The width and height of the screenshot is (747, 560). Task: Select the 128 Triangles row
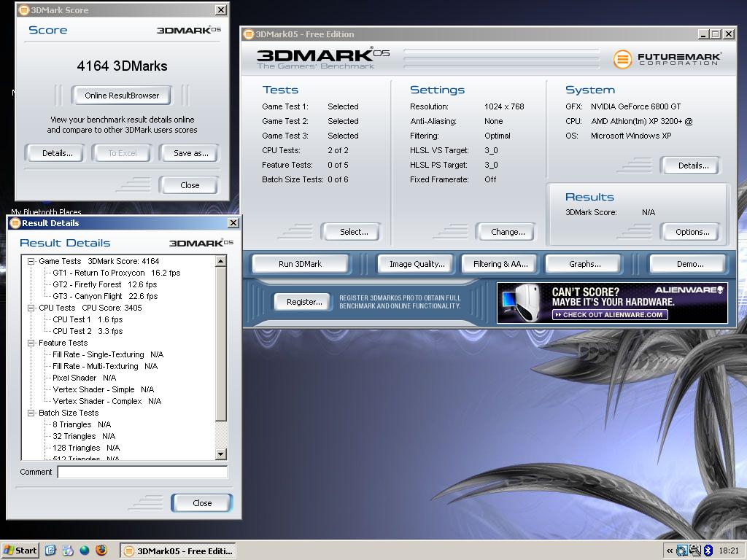(x=86, y=448)
